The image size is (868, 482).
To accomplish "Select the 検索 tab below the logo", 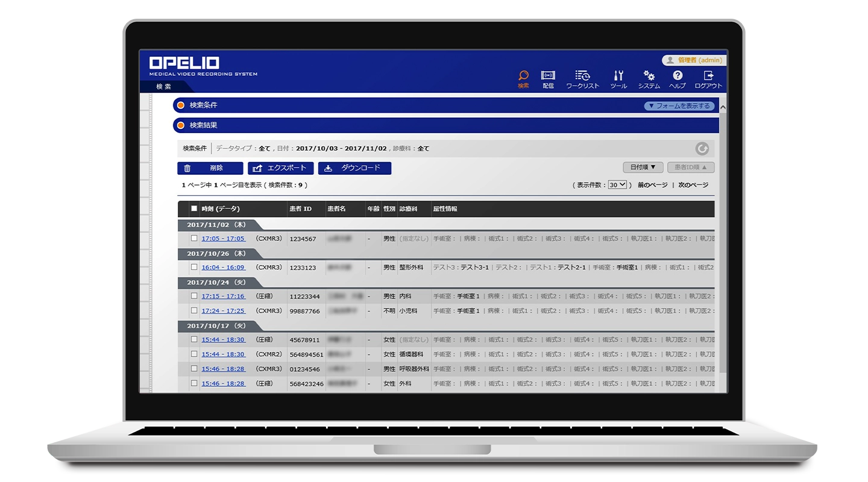I will pos(163,87).
